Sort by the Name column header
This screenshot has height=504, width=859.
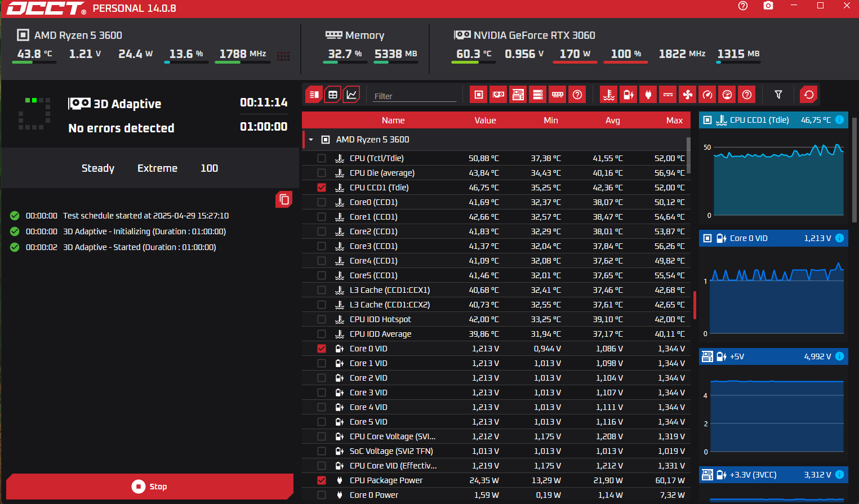tap(393, 121)
